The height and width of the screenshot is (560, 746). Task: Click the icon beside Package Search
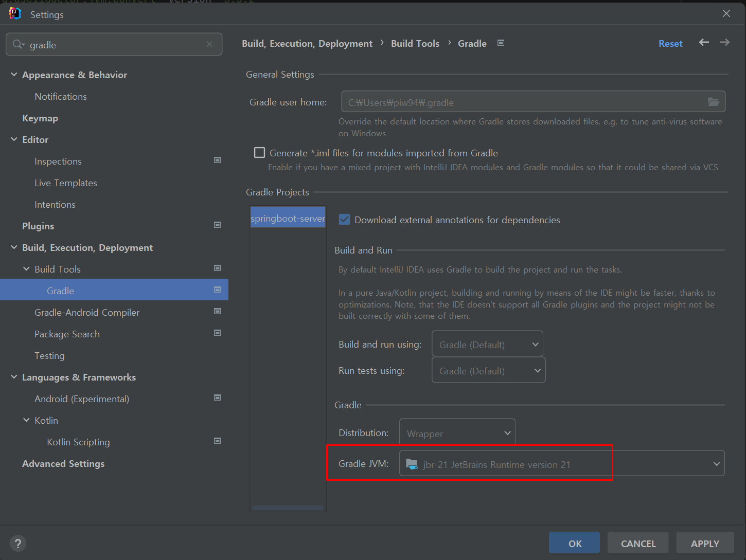(218, 333)
